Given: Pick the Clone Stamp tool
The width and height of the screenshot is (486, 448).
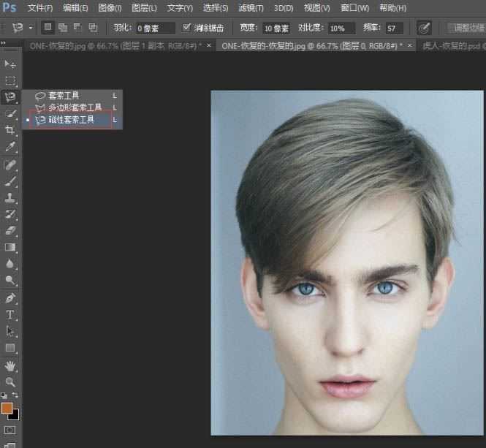Looking at the screenshot, I should coord(10,197).
